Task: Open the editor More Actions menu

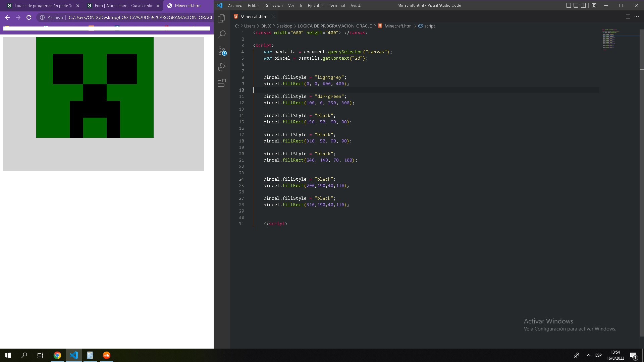Action: point(637,16)
